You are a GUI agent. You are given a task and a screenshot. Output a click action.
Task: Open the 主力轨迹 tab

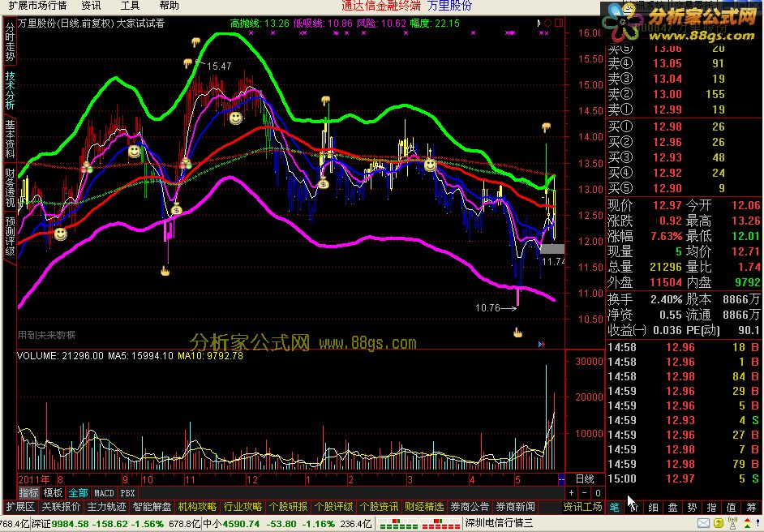(x=106, y=507)
